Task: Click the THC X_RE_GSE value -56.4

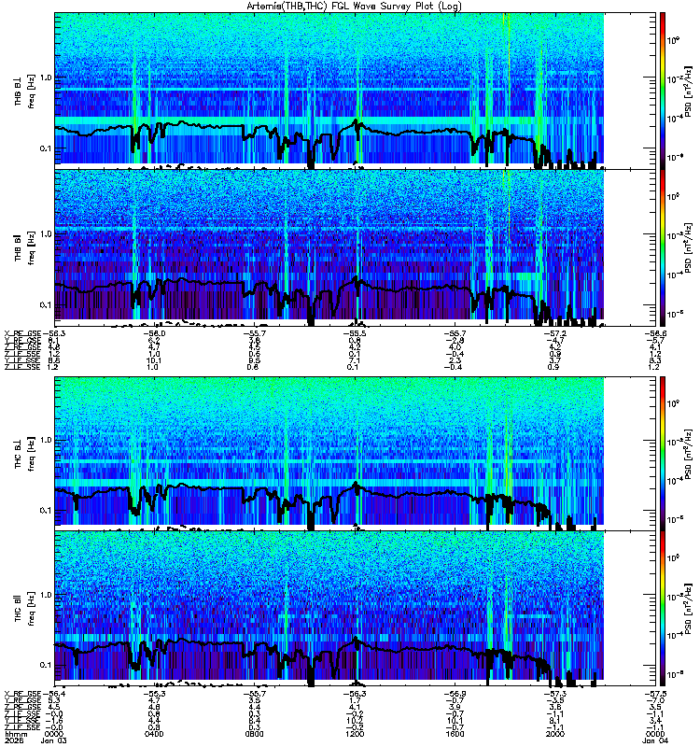Action: tap(54, 694)
